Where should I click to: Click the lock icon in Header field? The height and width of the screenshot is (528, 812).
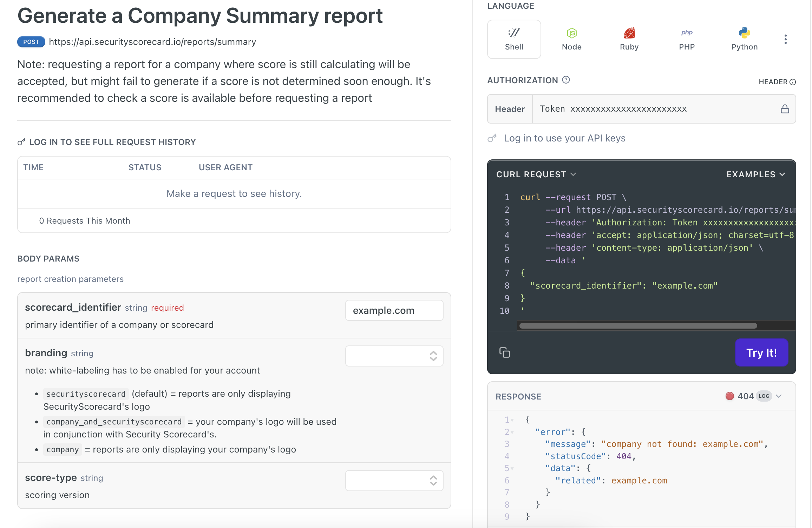[x=785, y=109]
